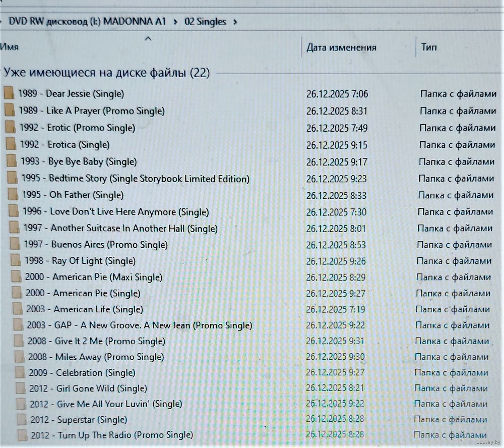The image size is (504, 448).
Task: Select 2003 - GAP A New Groove folder
Action: coord(139,325)
